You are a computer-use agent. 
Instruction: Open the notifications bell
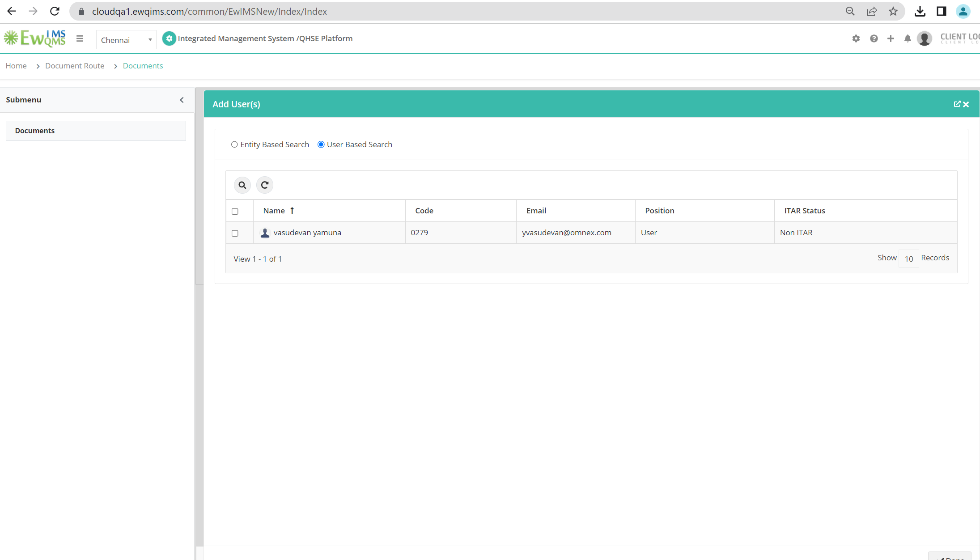pos(908,38)
